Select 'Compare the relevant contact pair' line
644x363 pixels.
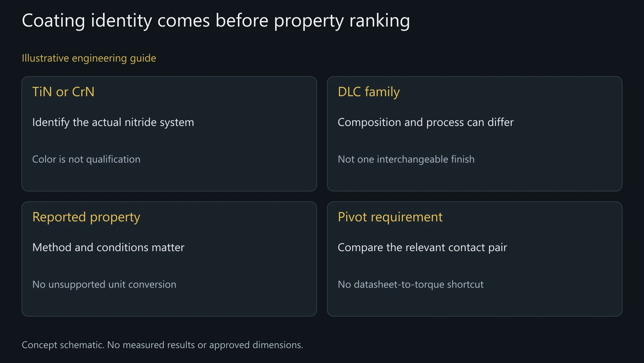[422, 248]
